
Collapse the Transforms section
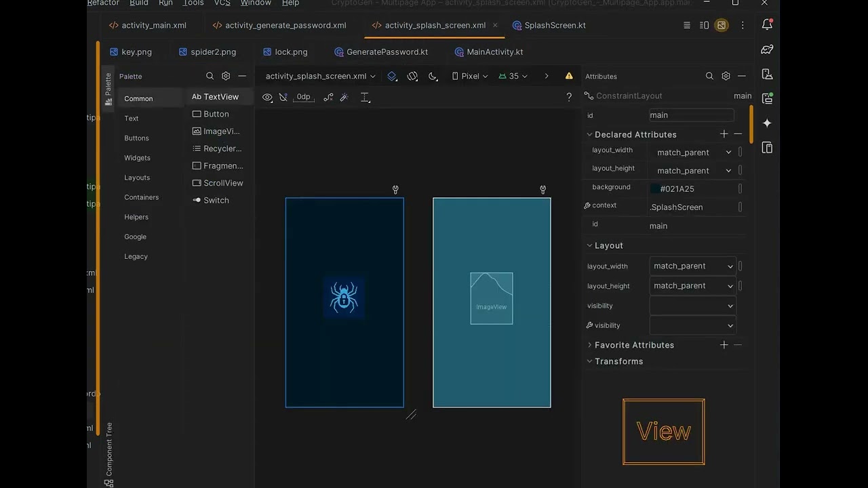tap(589, 361)
